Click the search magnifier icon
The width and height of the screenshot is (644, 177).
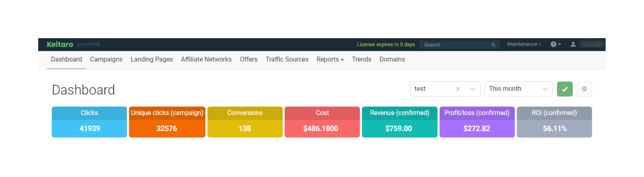pos(493,45)
